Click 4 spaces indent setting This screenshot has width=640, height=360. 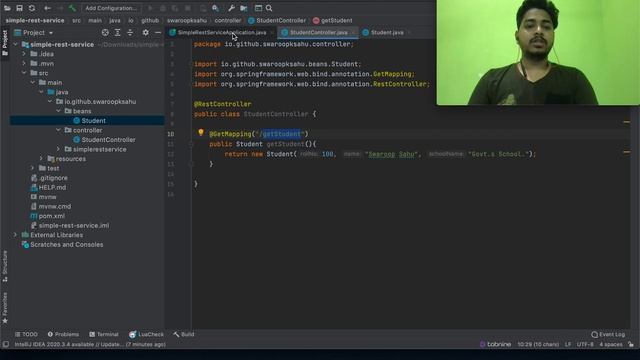(611, 344)
